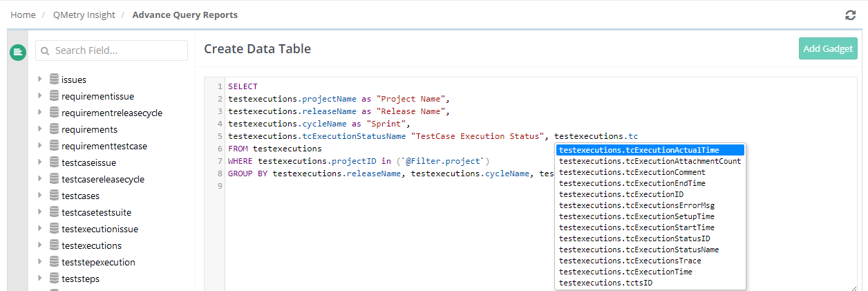
Task: Click the requirementreleasecycle database icon
Action: point(55,112)
